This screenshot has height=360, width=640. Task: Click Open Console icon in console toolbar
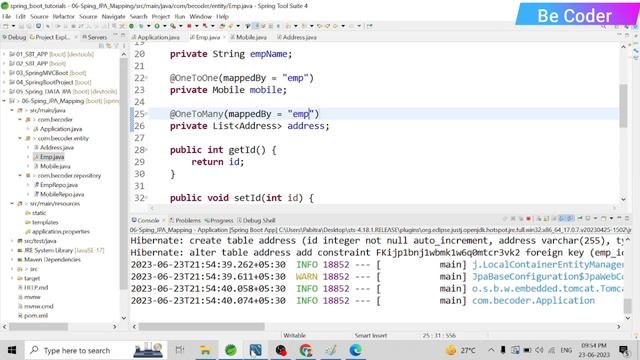pyautogui.click(x=604, y=219)
